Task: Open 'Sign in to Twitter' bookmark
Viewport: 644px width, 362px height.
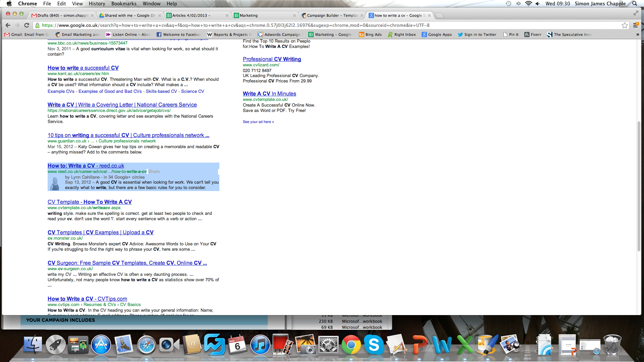Action: [x=477, y=35]
